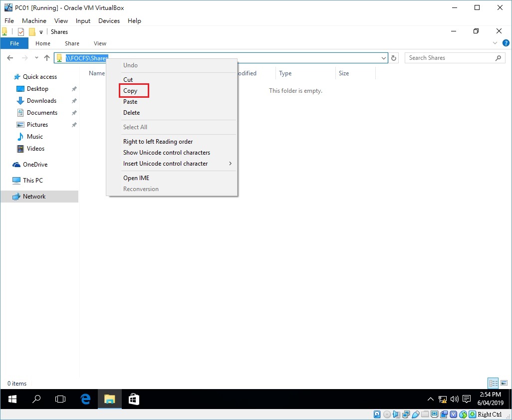
Task: Select This PC in the navigation pane
Action: [x=33, y=180]
